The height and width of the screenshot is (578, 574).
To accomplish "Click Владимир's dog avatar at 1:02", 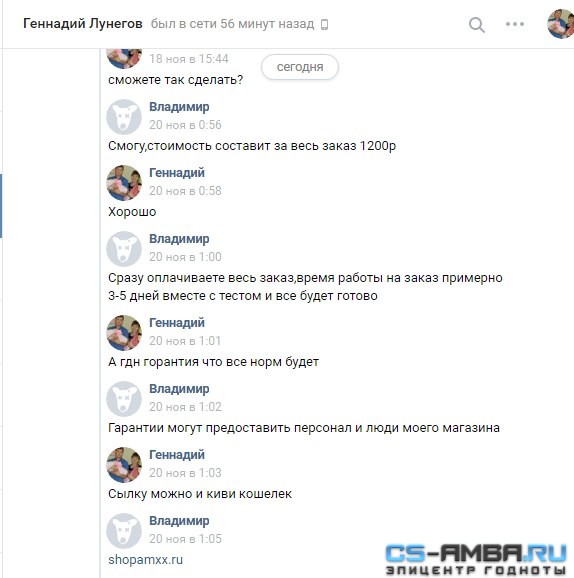I will (124, 399).
